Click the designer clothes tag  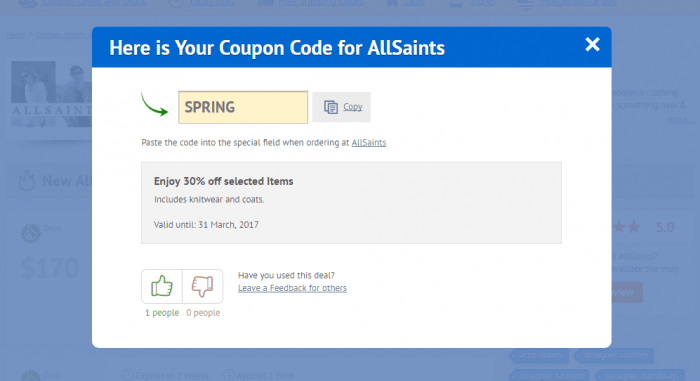(616, 355)
